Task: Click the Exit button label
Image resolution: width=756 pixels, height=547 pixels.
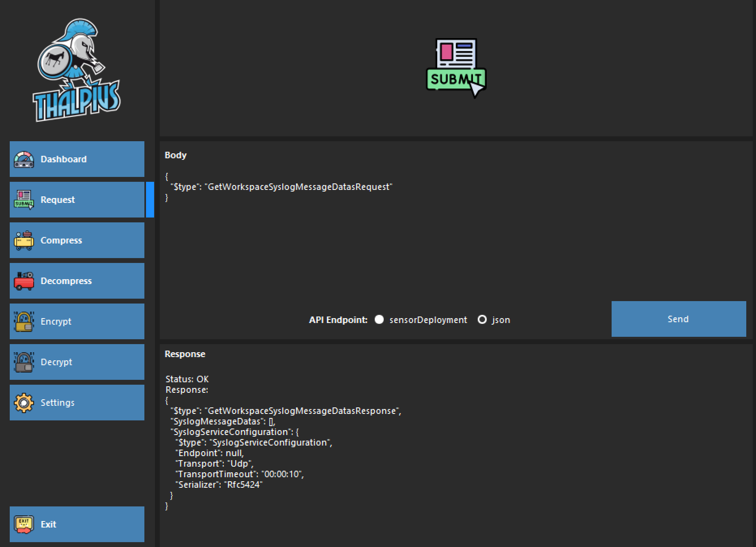Action: point(48,524)
